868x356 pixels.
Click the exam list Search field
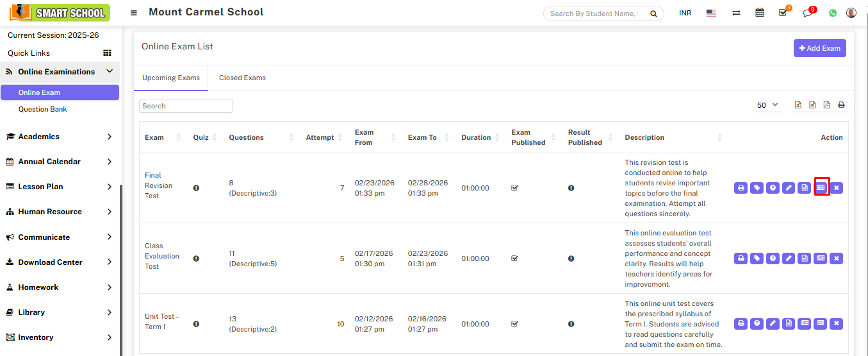pos(186,106)
